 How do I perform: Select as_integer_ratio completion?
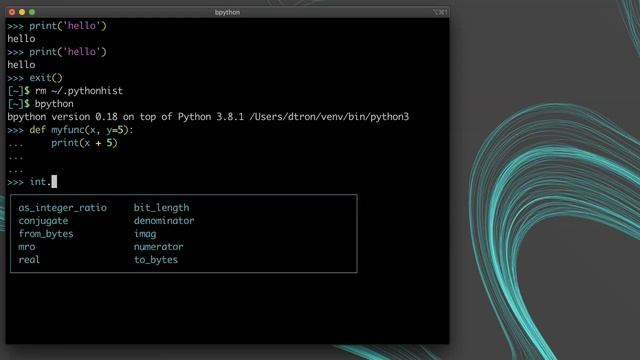pyautogui.click(x=62, y=208)
